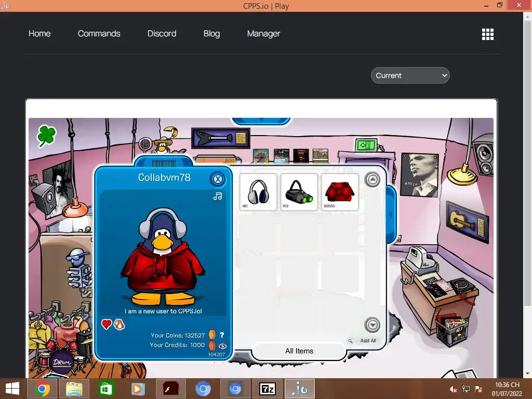Screen dimensions: 532x399
Task: Click the green four-leaf clover icon
Action: pyautogui.click(x=46, y=136)
